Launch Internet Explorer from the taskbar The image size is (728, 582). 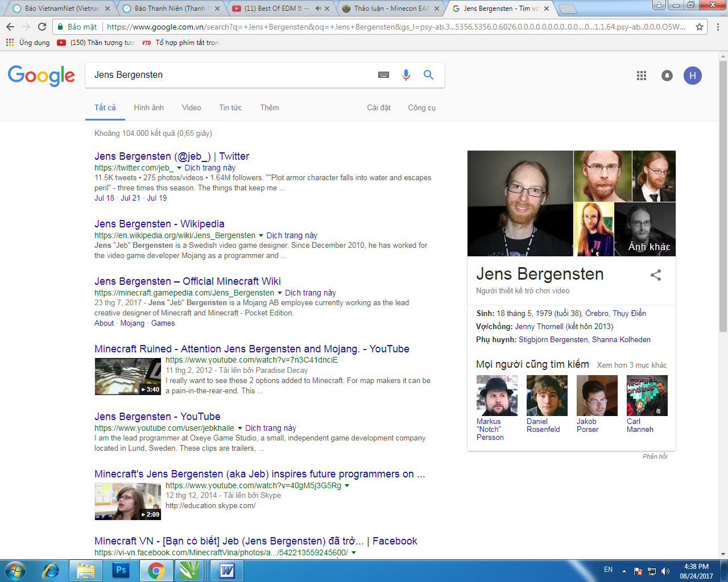(51, 570)
